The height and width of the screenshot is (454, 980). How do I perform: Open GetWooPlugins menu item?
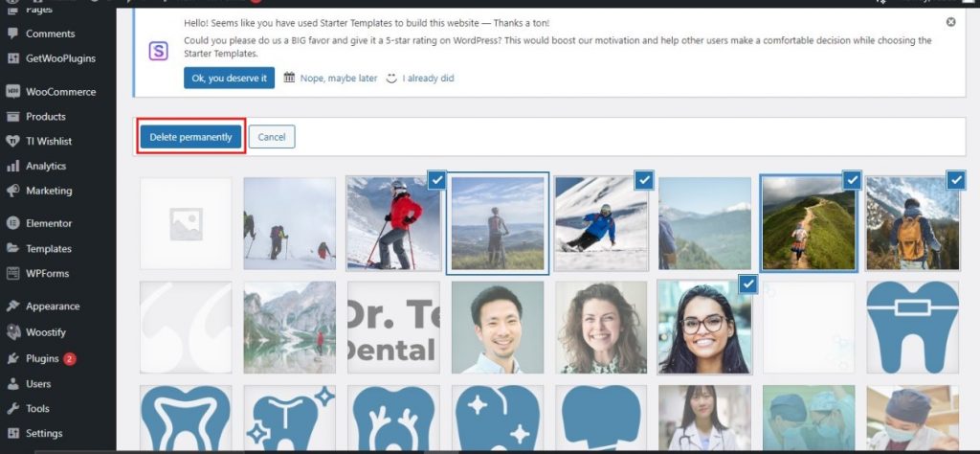coord(58,58)
